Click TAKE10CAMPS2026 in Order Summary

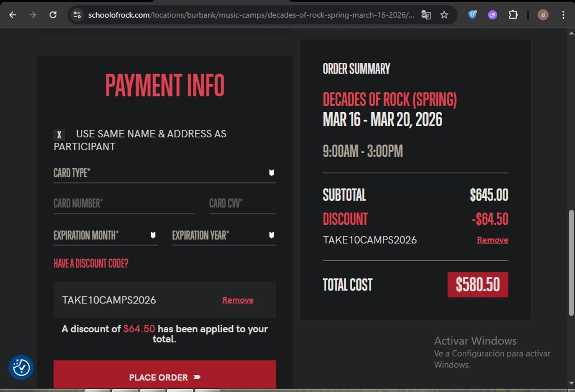coord(370,240)
